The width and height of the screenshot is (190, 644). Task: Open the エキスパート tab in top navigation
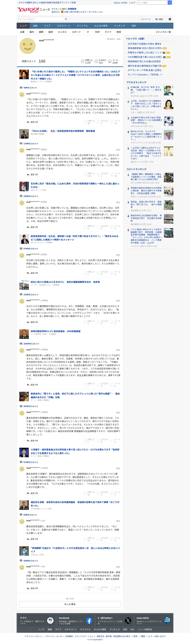point(63,26)
